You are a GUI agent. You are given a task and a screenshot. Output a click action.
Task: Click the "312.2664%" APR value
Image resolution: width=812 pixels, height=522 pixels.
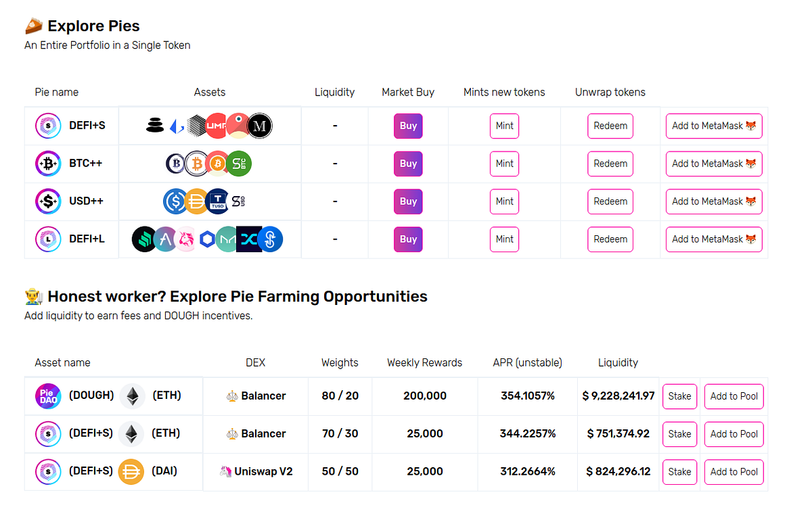pos(528,471)
